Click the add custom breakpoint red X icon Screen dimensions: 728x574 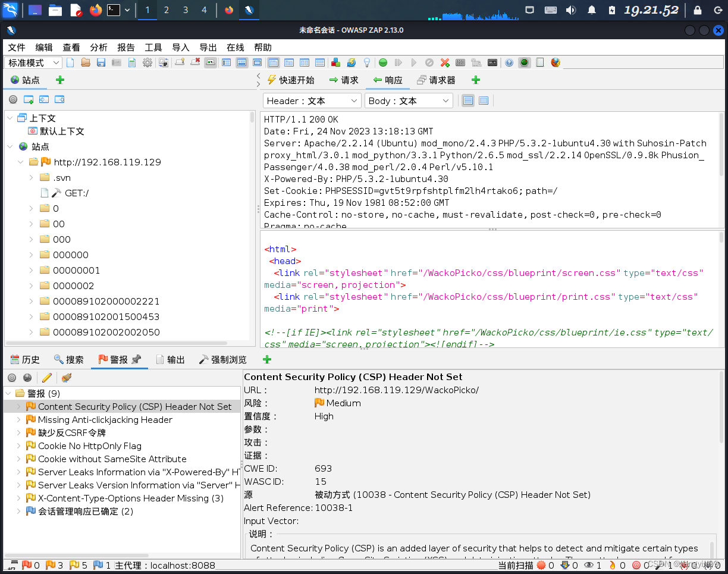(445, 62)
